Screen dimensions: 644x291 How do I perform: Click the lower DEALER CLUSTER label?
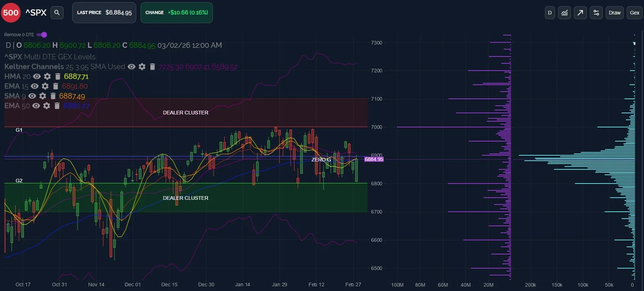pyautogui.click(x=185, y=198)
